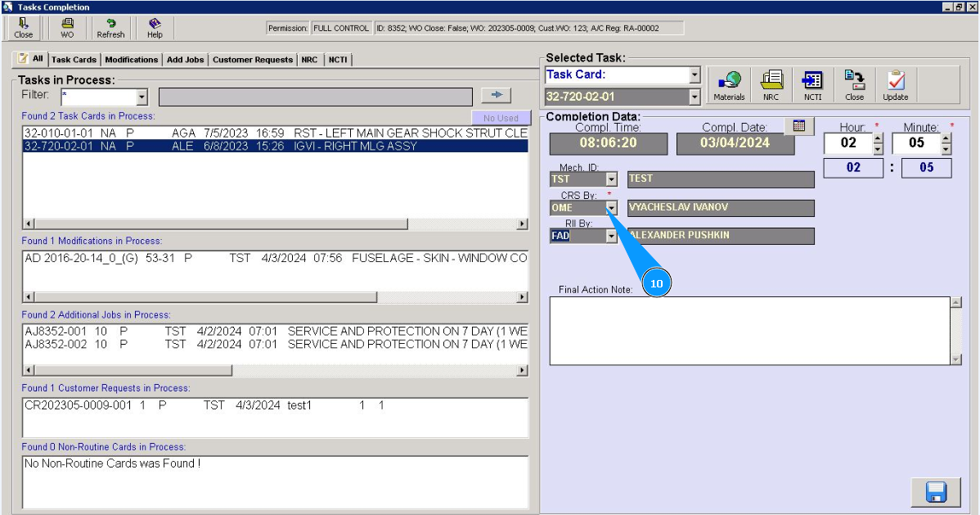The width and height of the screenshot is (980, 515).
Task: Expand the RII By FAD dropdown
Action: coord(611,236)
